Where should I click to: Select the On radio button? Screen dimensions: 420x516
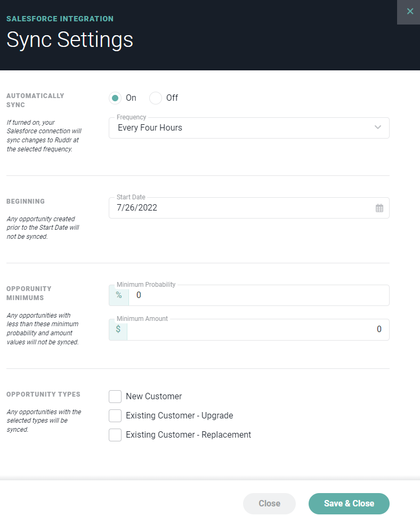tap(115, 98)
